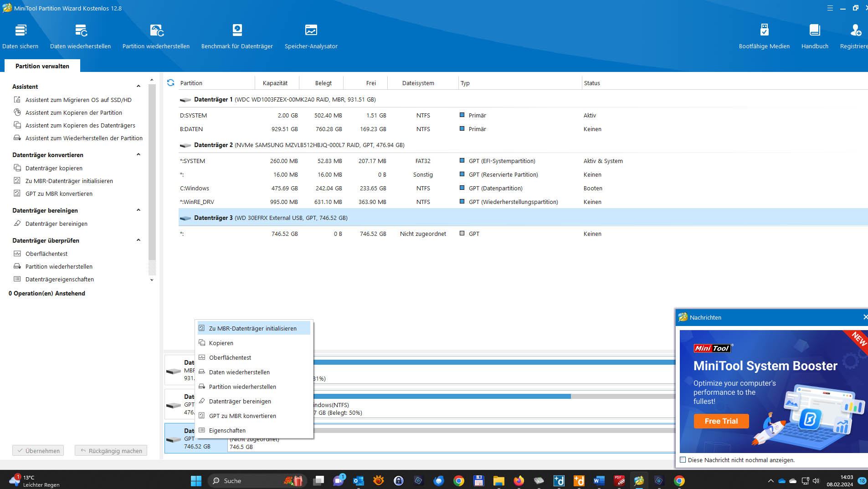The image size is (868, 489).
Task: Click 746.5 GB unallocated block in disk map
Action: (x=451, y=438)
